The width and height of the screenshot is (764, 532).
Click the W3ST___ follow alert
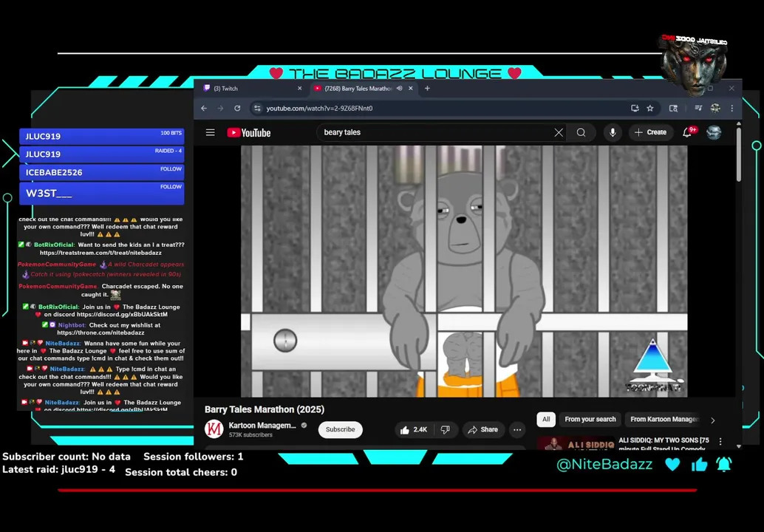click(x=102, y=193)
